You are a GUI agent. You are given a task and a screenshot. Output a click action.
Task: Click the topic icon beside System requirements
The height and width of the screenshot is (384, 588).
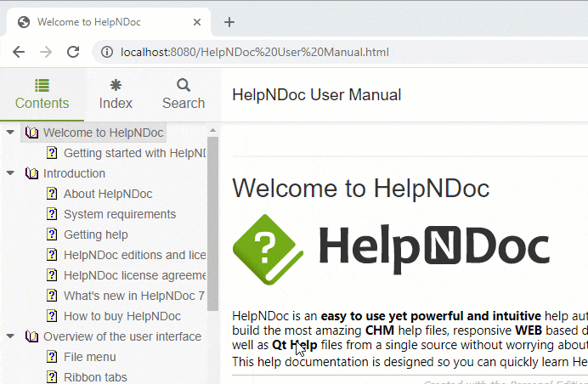[52, 214]
